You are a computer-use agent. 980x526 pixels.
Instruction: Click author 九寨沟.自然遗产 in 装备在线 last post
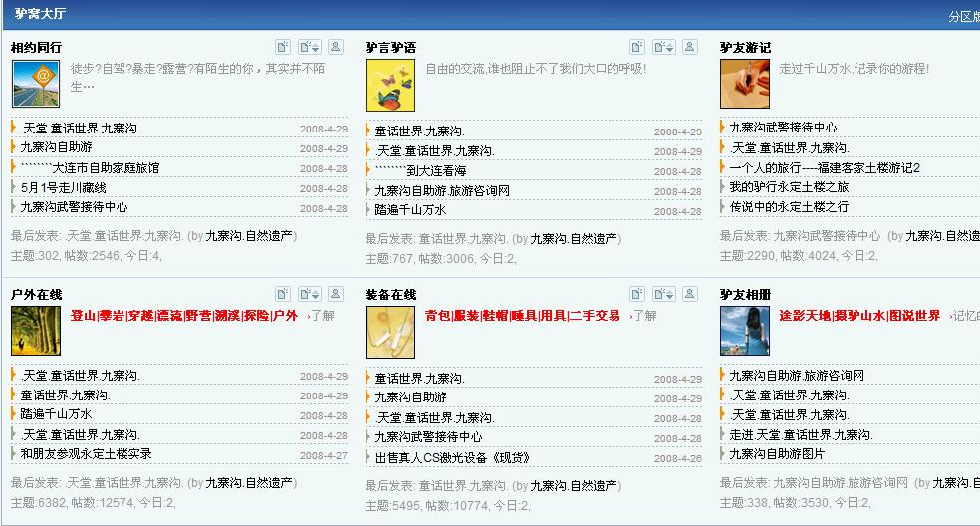(574, 486)
